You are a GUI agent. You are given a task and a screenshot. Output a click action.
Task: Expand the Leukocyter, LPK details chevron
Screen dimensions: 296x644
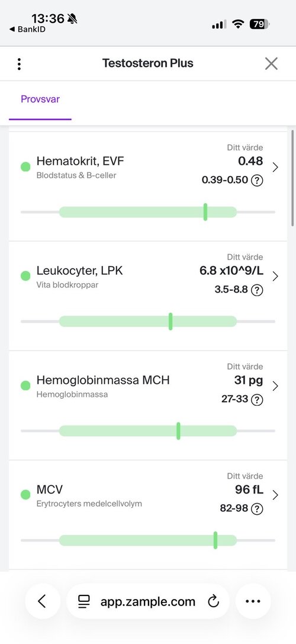(x=275, y=277)
